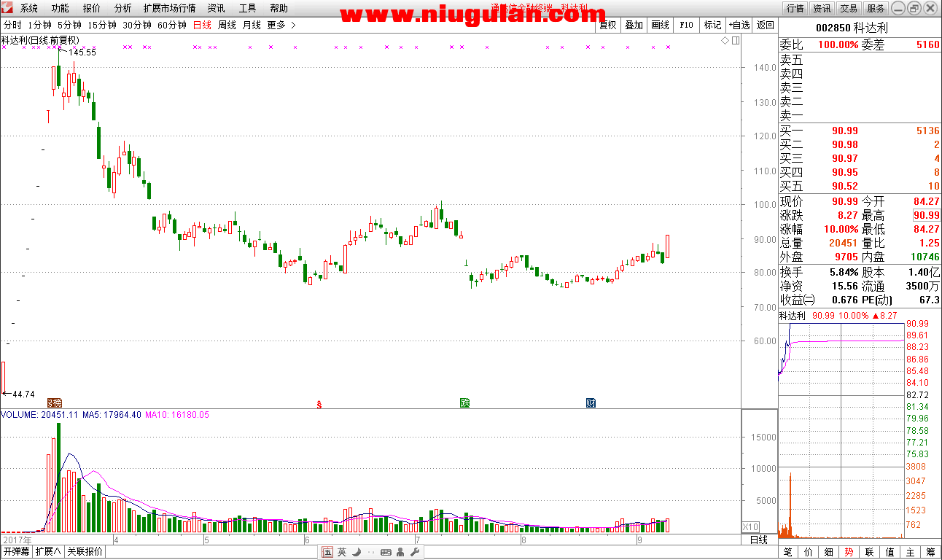The image size is (942, 560).
Task: Open the 帮助 menu
Action: pyautogui.click(x=279, y=8)
